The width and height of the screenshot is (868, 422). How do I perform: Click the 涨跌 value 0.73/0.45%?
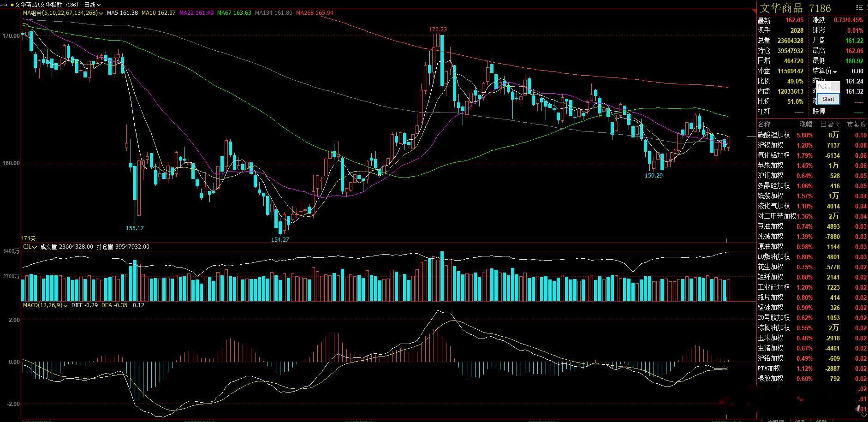coord(848,20)
